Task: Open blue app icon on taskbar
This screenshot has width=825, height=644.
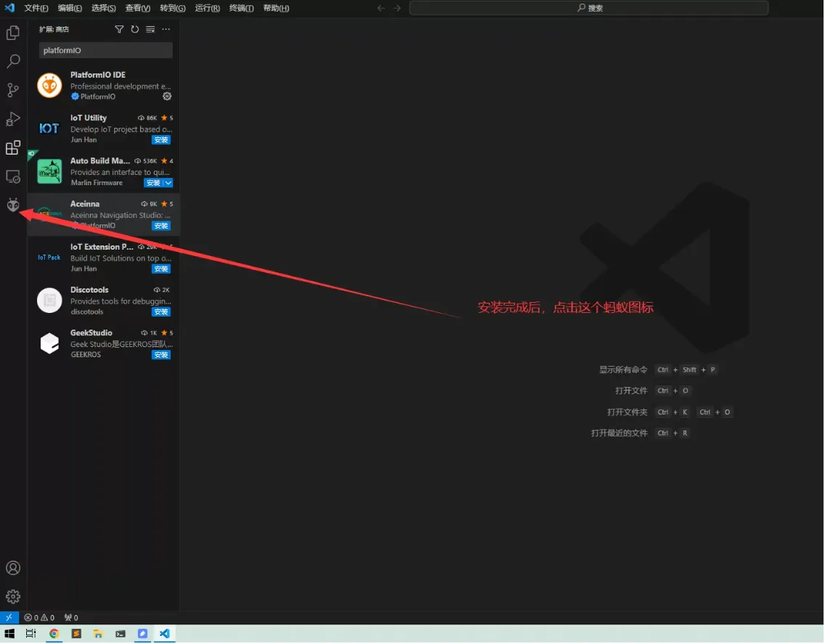Action: click(142, 635)
